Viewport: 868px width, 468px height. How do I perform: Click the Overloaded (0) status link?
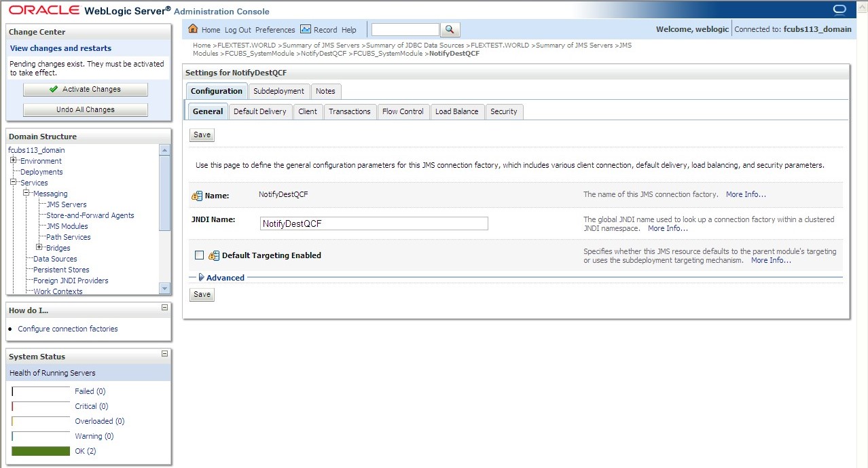(100, 421)
